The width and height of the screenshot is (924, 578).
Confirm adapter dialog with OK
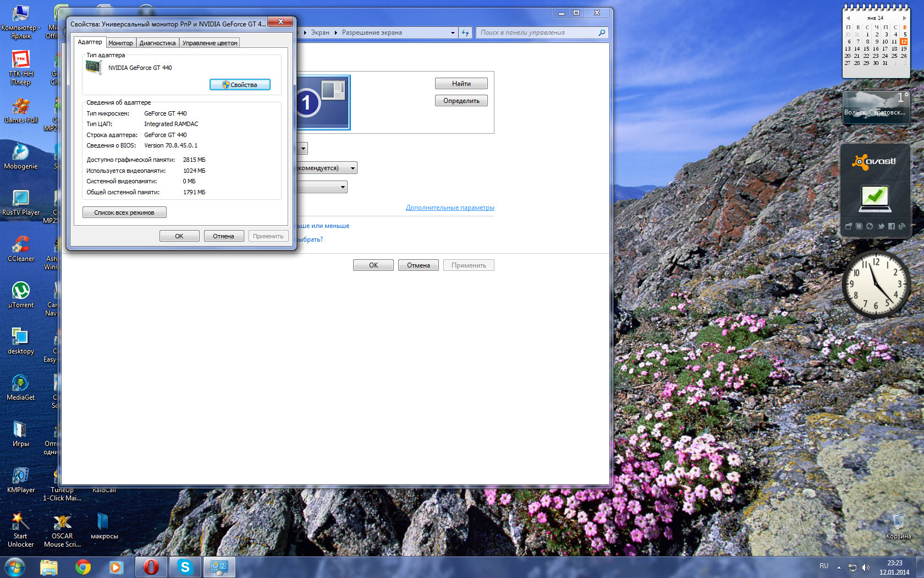[179, 236]
